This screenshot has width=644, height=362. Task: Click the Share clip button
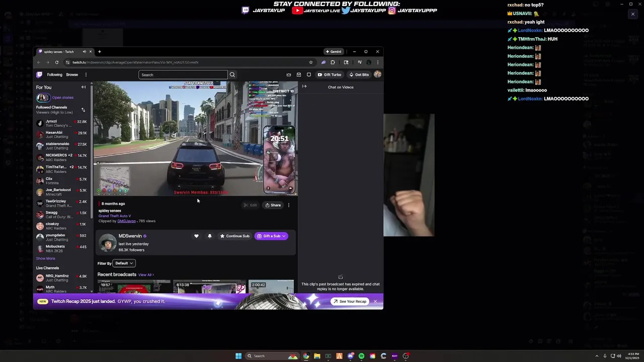[273, 205]
